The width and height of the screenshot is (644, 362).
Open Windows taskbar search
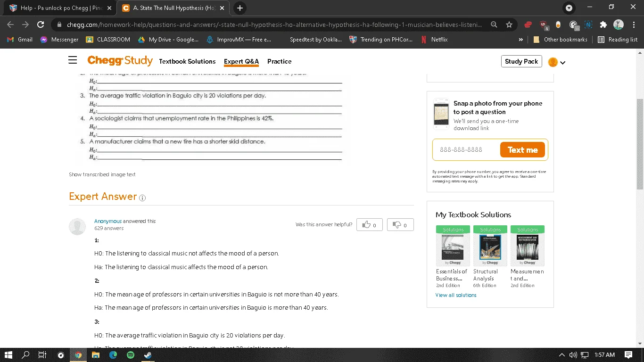pos(25,355)
